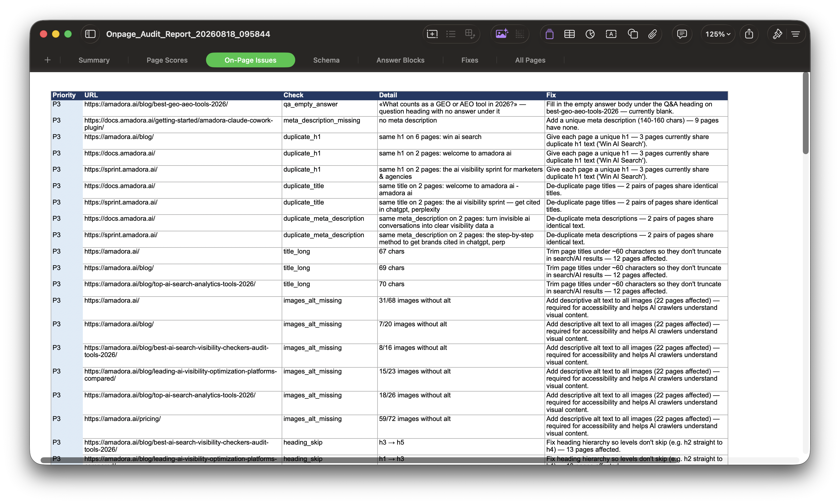Open the image generation sparkle icon
Viewport: 840px width, 504px height.
pos(502,34)
